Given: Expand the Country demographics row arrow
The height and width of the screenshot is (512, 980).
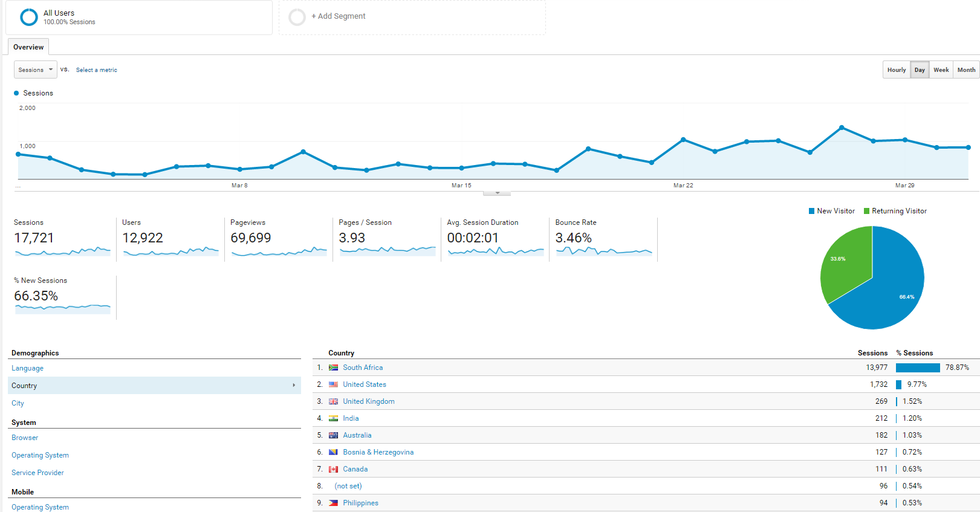Looking at the screenshot, I should [x=294, y=386].
